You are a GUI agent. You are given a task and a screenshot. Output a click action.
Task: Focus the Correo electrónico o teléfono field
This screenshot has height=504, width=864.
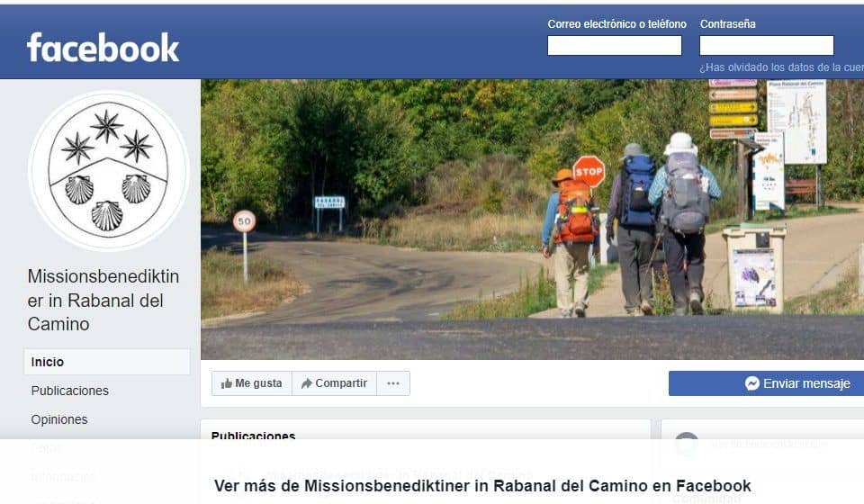pos(615,45)
